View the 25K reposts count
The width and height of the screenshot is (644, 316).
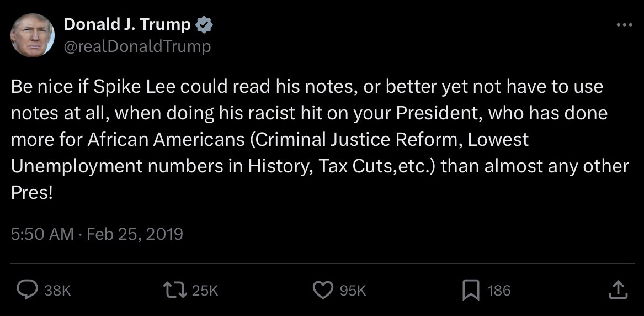205,291
